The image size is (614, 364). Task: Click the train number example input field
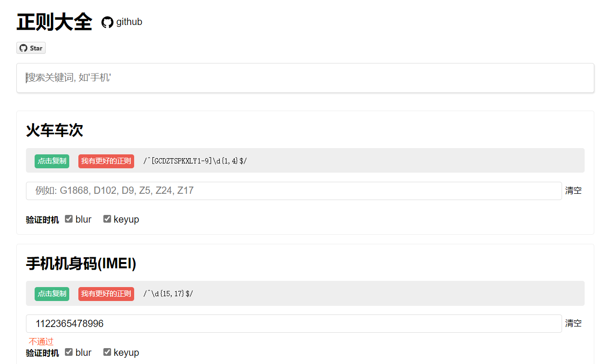point(293,191)
